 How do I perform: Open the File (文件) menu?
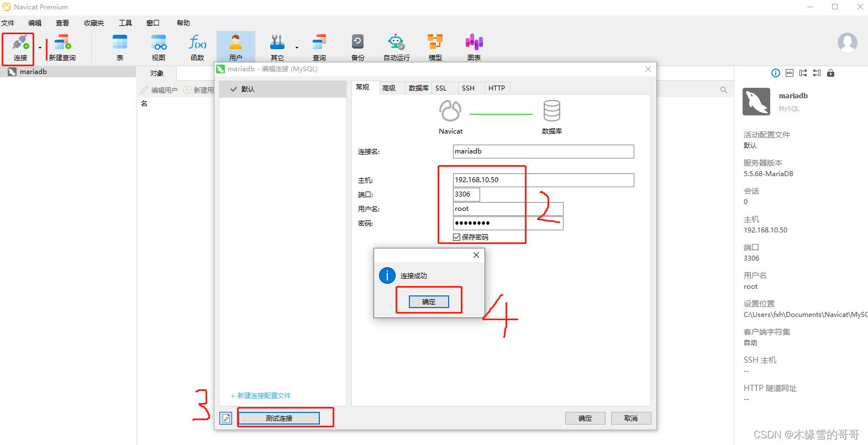click(8, 23)
